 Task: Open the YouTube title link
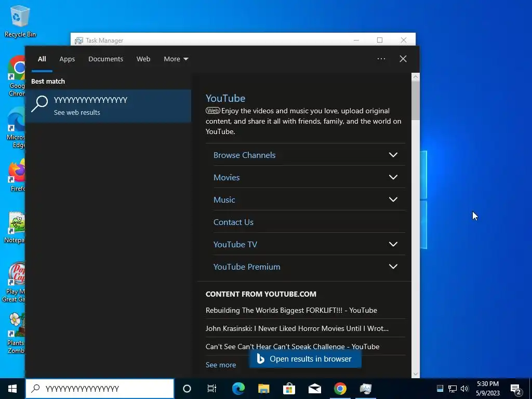pyautogui.click(x=225, y=98)
